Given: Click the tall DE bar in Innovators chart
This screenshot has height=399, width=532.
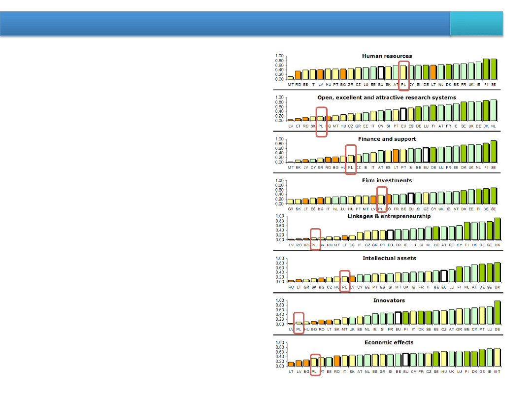Looking at the screenshot, I should (x=498, y=312).
